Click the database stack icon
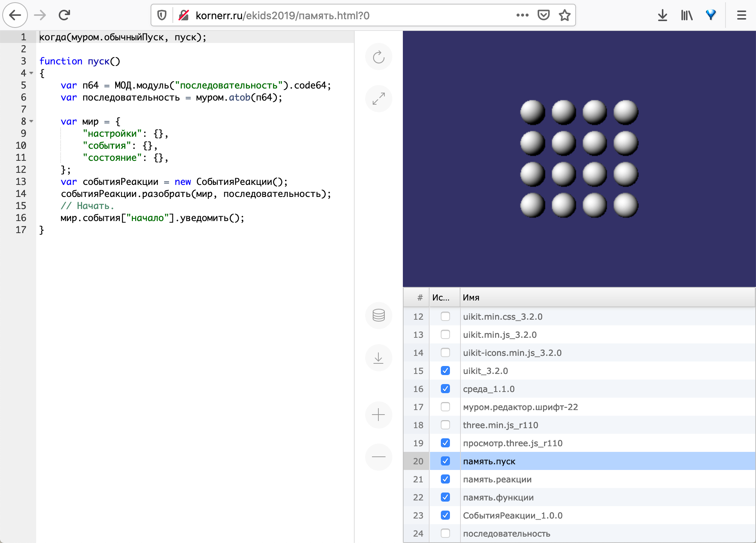756x543 pixels. 378,315
